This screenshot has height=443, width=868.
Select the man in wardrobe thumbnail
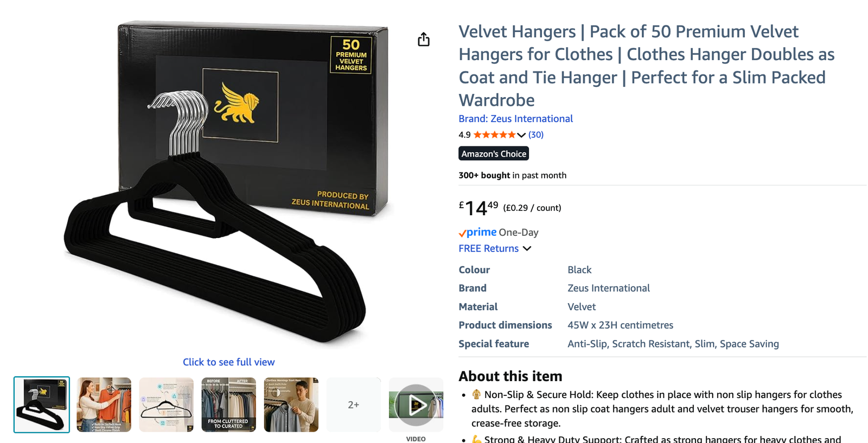[x=291, y=405]
